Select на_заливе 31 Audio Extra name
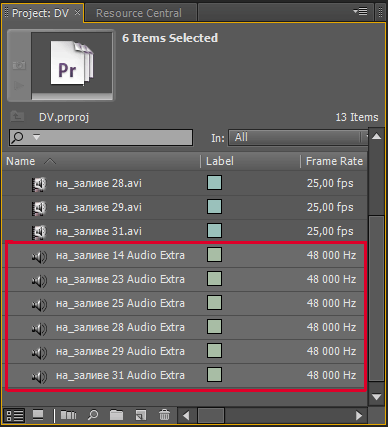Viewport: 388px width, 427px height. [120, 375]
